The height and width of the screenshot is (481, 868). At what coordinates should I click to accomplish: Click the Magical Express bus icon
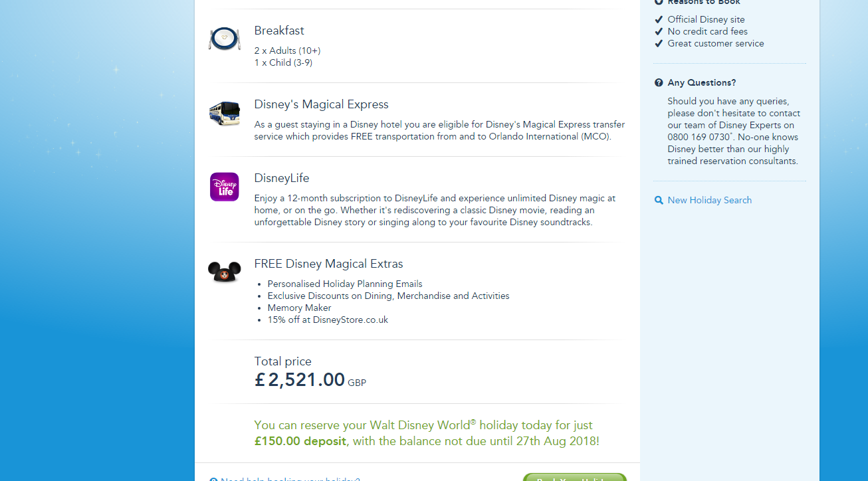coord(224,113)
